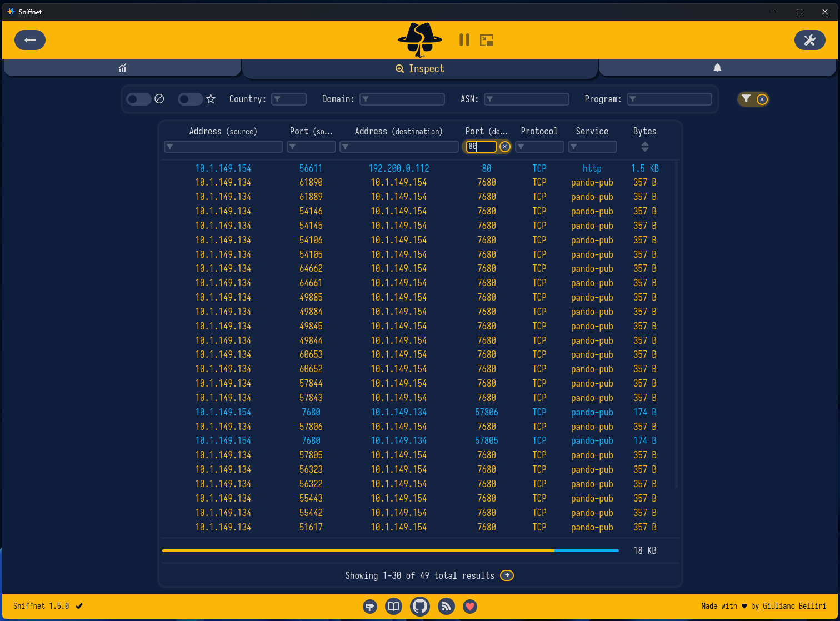840x621 pixels.
Task: Select the row with source port 49844
Action: [419, 340]
